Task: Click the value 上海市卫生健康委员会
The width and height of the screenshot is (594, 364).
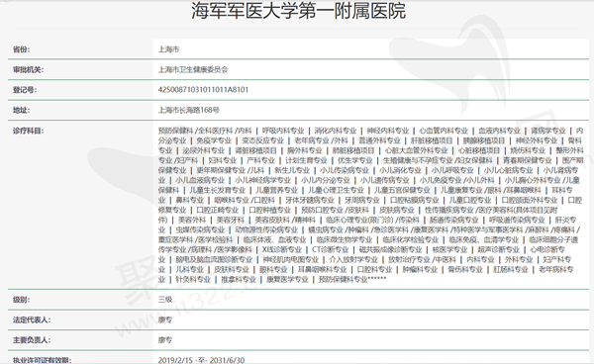Action: pos(193,69)
